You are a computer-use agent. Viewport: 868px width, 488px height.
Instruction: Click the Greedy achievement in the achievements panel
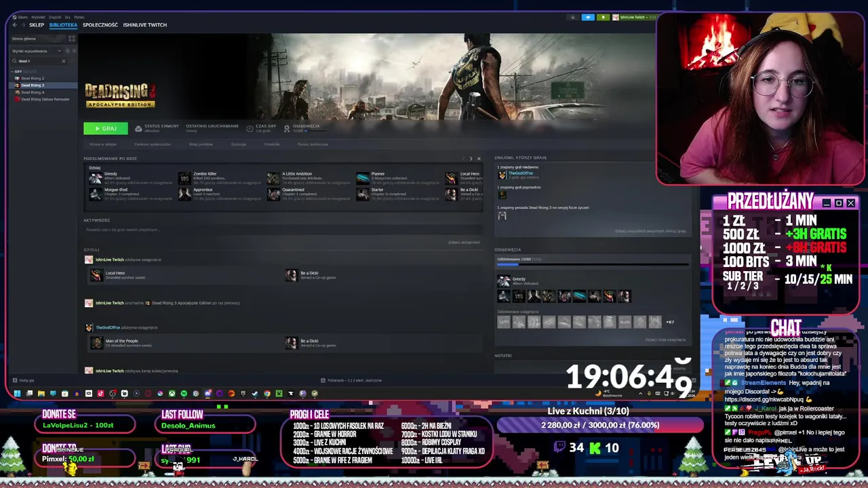[519, 281]
